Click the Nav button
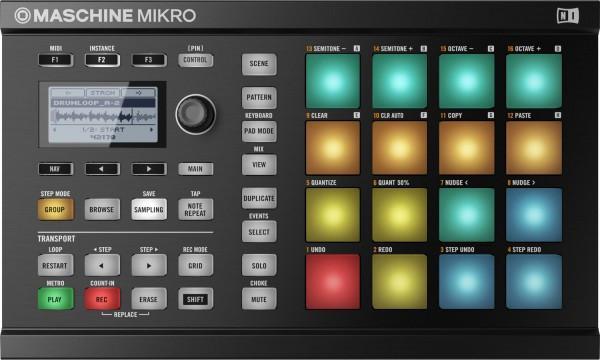 [55, 169]
